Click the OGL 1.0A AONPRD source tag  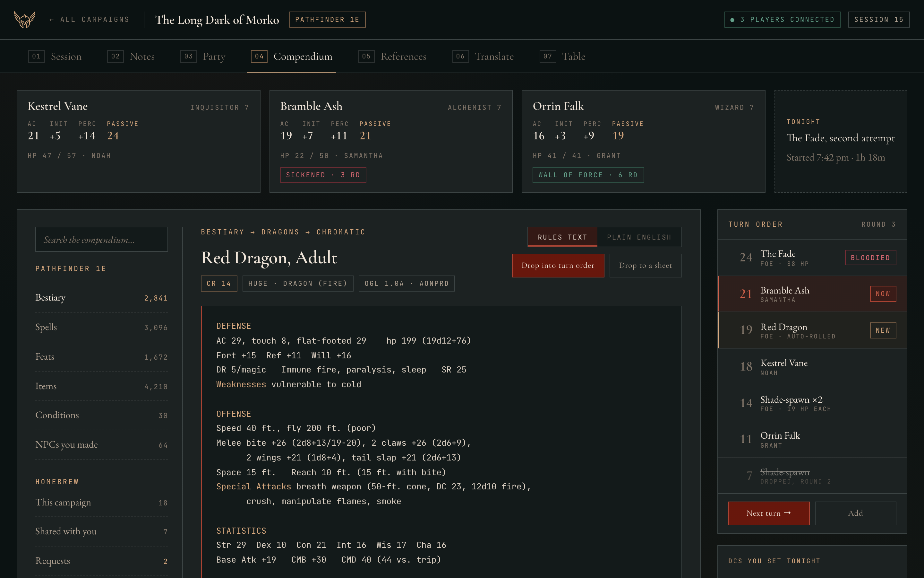point(406,284)
